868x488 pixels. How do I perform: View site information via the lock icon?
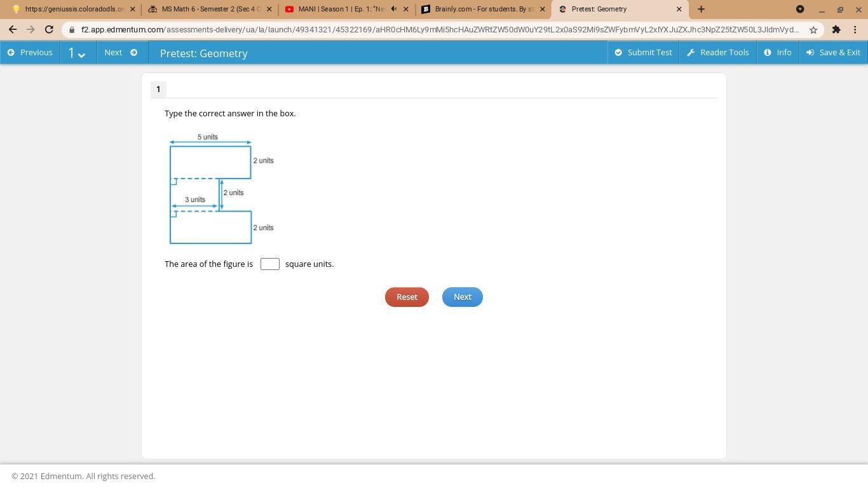pos(71,29)
